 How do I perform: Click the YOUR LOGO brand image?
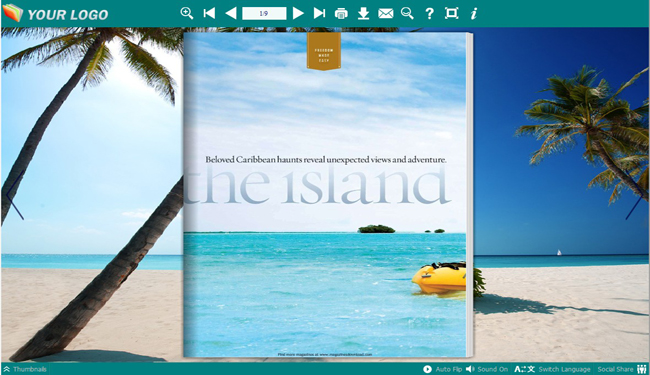point(56,14)
